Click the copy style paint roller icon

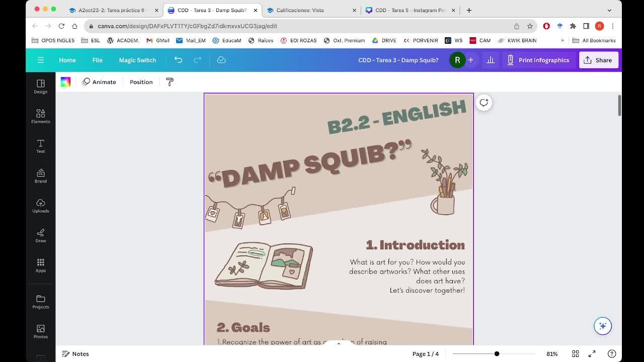[170, 82]
